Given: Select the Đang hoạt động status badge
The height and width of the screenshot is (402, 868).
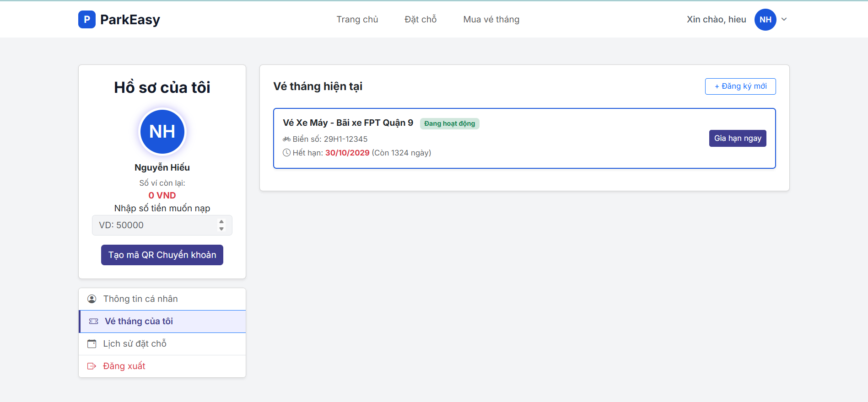Looking at the screenshot, I should 449,123.
